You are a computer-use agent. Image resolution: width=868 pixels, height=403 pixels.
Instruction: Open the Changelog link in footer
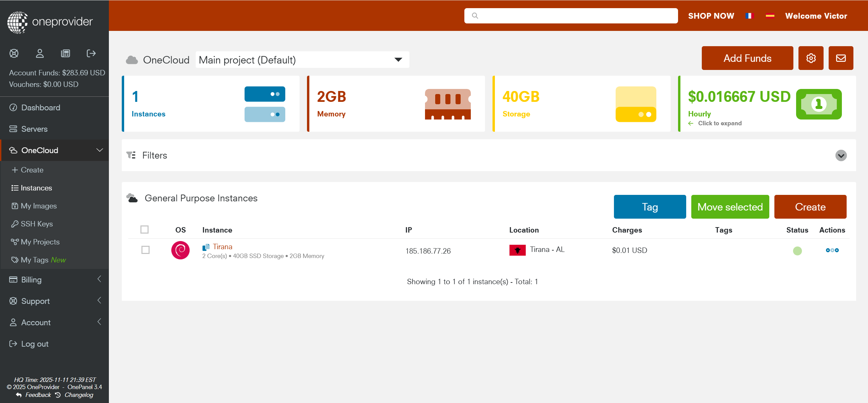click(79, 395)
